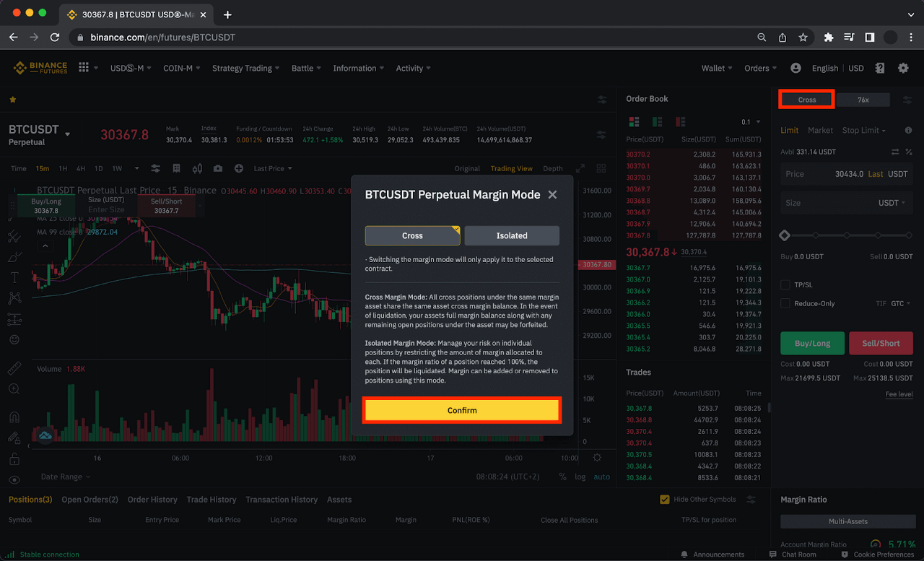
Task: Select Isolated margin mode in dialog
Action: coord(512,235)
